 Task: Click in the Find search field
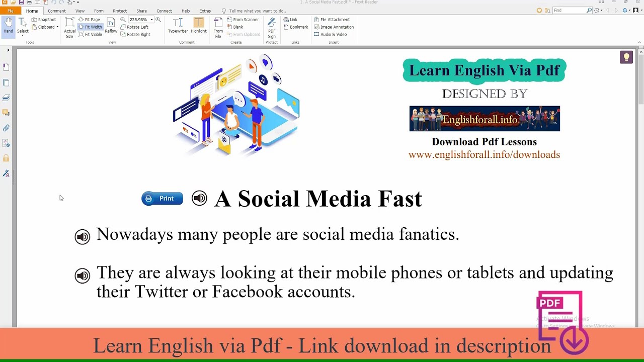coord(569,11)
